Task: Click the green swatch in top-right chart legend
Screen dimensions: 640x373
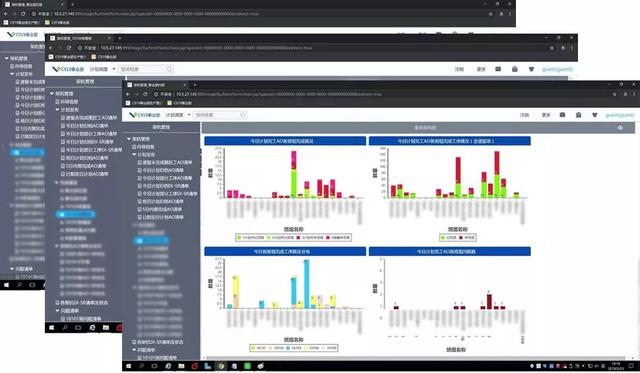Action: click(x=443, y=238)
